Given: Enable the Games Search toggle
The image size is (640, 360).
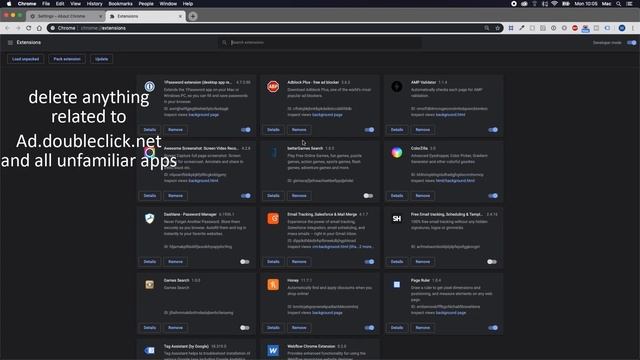Looking at the screenshot, I should tap(244, 328).
